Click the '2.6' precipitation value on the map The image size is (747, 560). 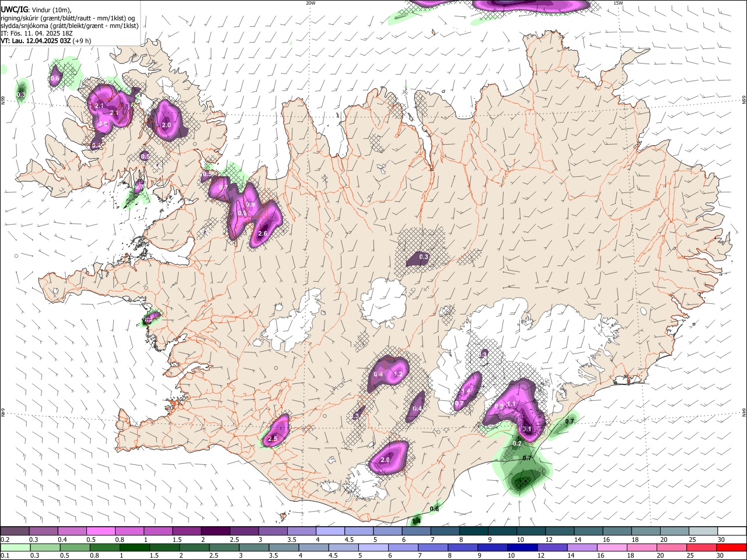(263, 233)
